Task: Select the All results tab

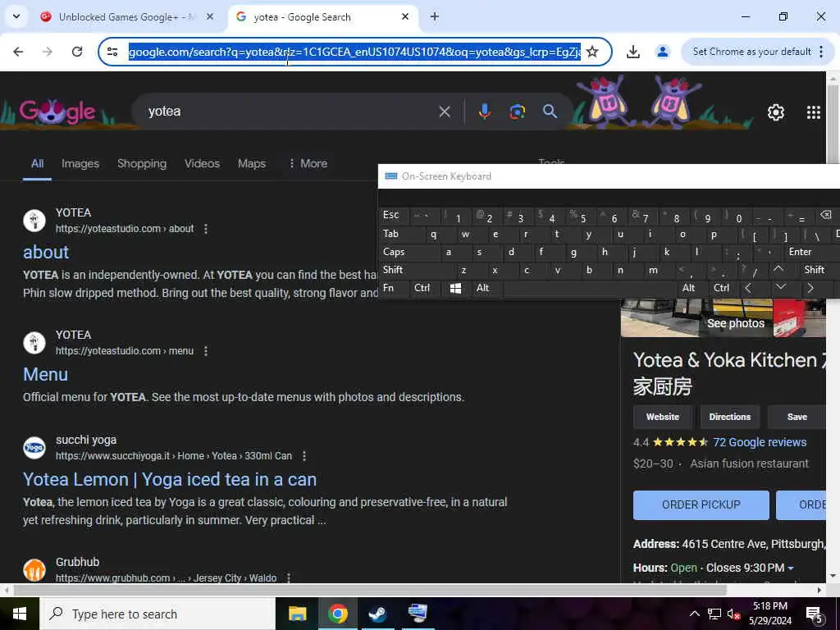Action: 37,163
